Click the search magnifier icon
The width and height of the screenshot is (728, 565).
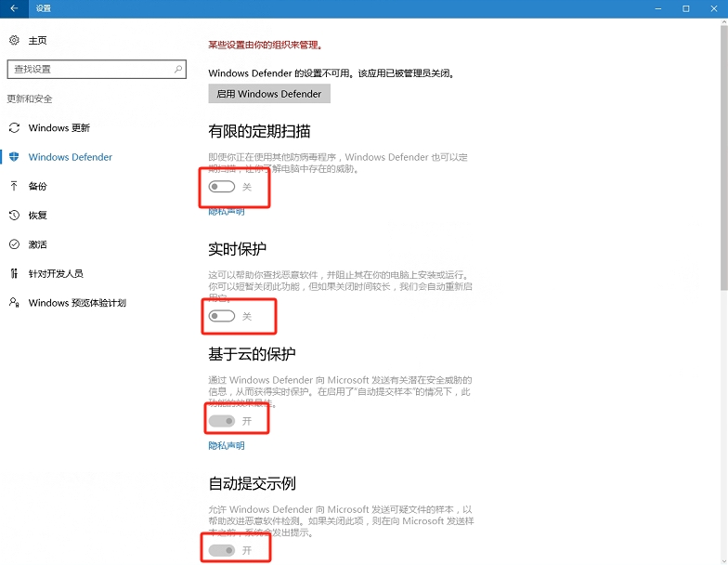(178, 69)
